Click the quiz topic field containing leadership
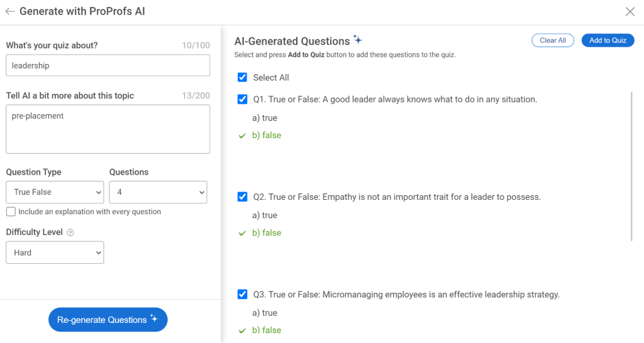The image size is (644, 343). coord(108,65)
